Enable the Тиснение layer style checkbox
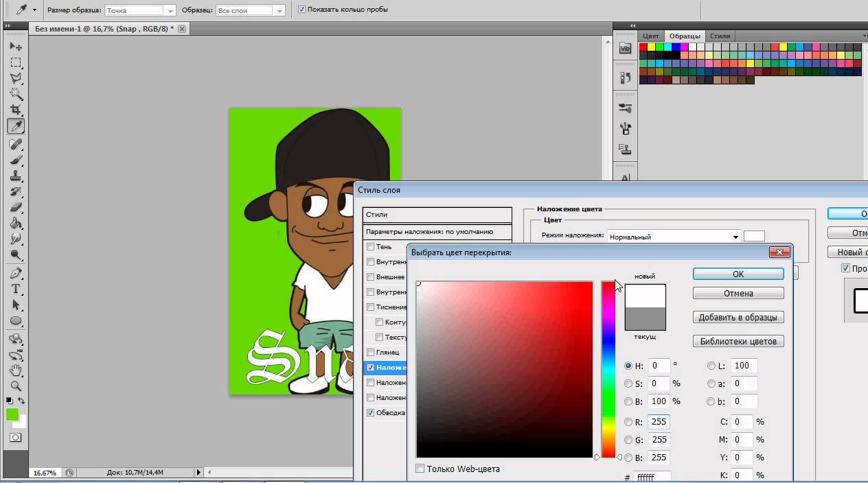This screenshot has height=483, width=868. pos(370,307)
